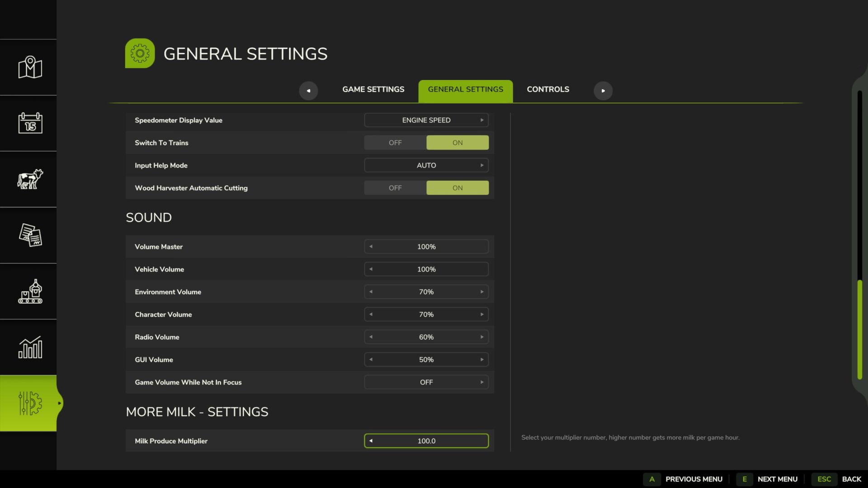The height and width of the screenshot is (488, 868).
Task: Open the animals/livestock panel icon
Action: pos(30,179)
